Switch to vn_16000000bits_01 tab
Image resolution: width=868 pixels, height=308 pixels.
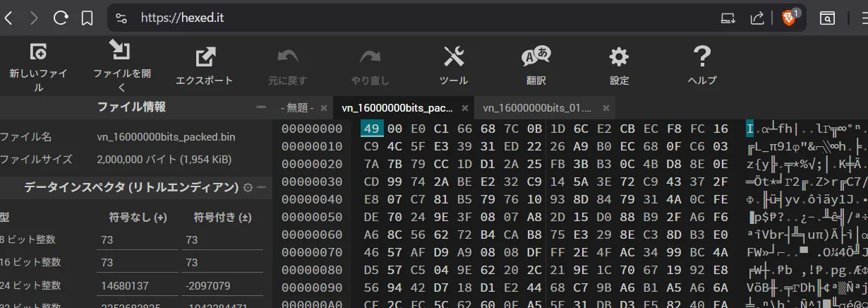tap(537, 108)
